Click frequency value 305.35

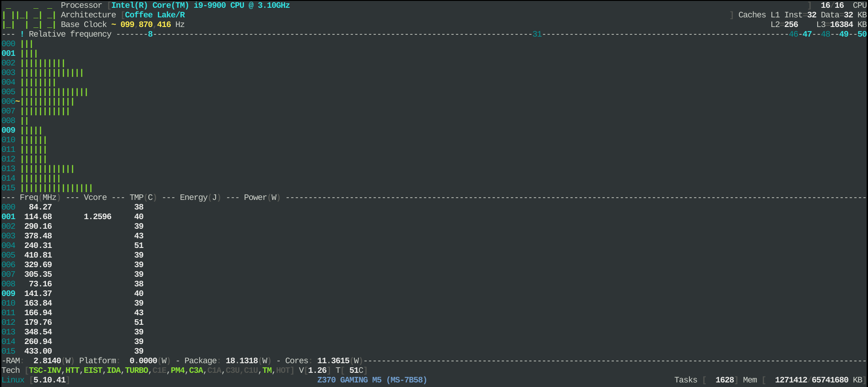point(38,274)
